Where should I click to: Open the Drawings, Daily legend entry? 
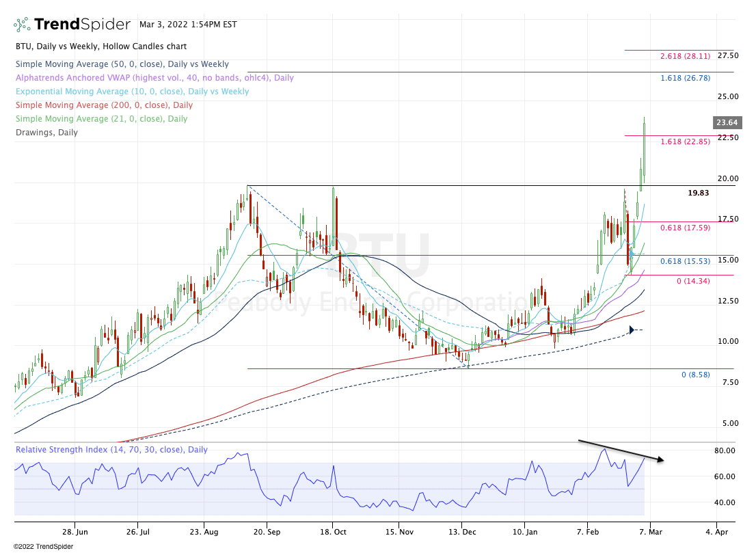tap(46, 133)
